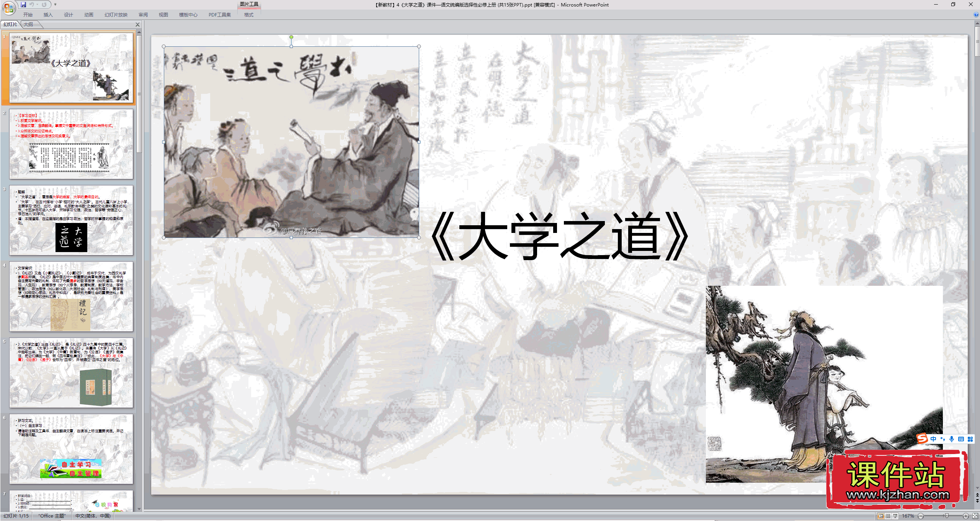This screenshot has height=521, width=980.
Task: Click the thumbnail pane scroll-up arrow
Action: tap(139, 32)
